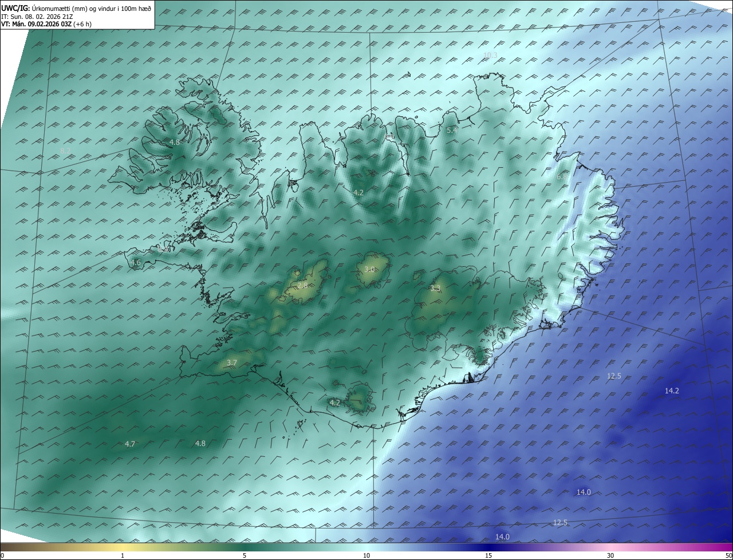Click the 12.5 value just left of 14.2
The width and height of the screenshot is (733, 560).
[614, 376]
